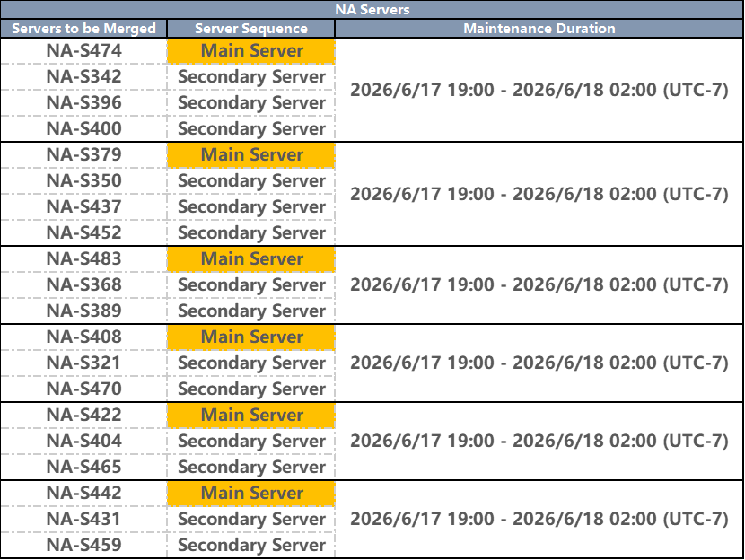Viewport: 745px width, 560px height.
Task: Select Secondary Server cell for NA-S400
Action: [x=251, y=128]
